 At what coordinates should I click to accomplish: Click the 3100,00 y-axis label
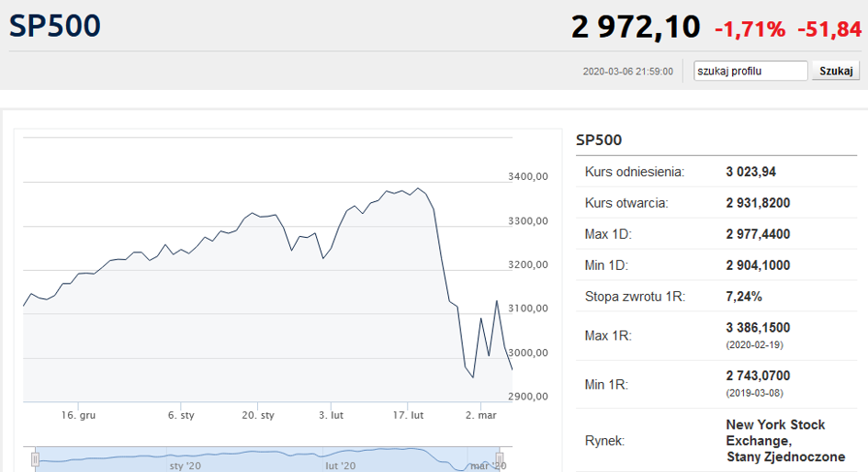[527, 309]
